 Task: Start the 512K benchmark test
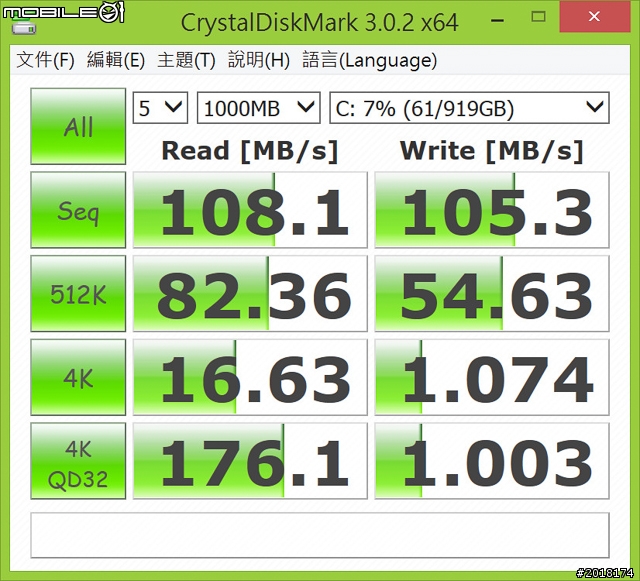coord(78,294)
